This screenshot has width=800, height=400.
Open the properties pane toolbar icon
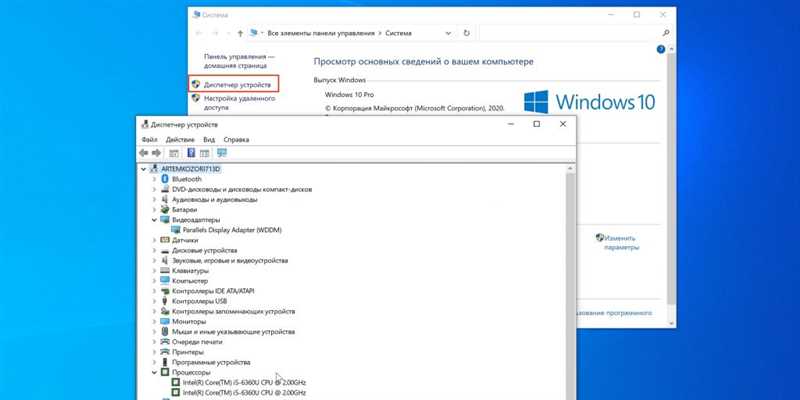pos(174,153)
